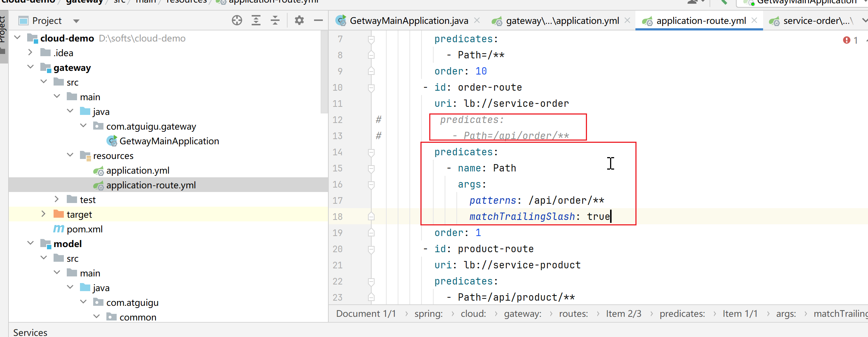
Task: Click the locate/select opened file icon
Action: (237, 21)
